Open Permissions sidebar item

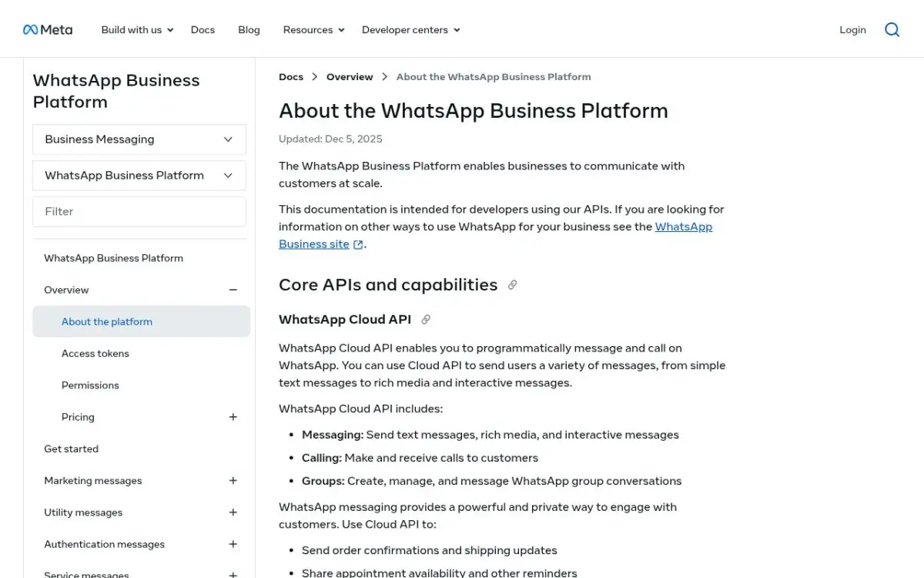tap(90, 385)
